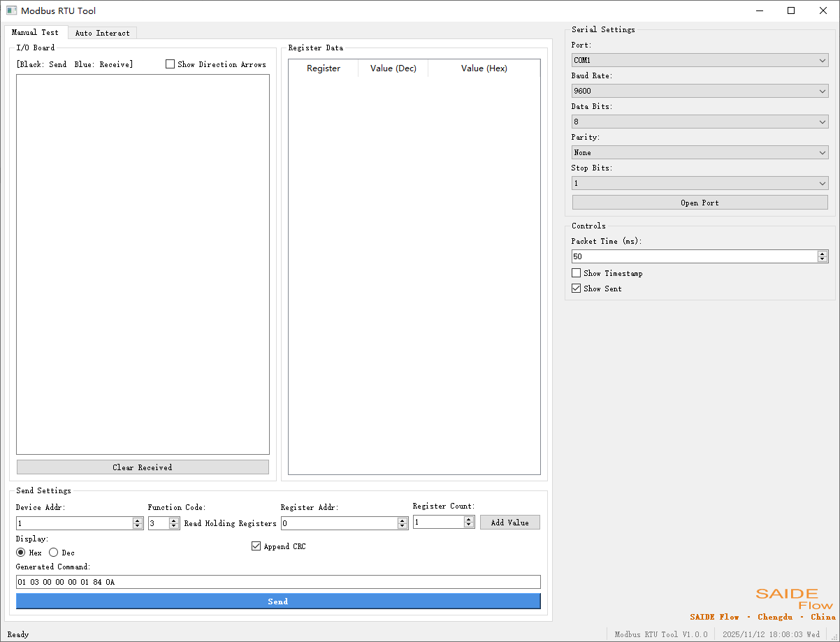Image resolution: width=840 pixels, height=642 pixels.
Task: Select the Dec display radio button
Action: click(x=54, y=553)
